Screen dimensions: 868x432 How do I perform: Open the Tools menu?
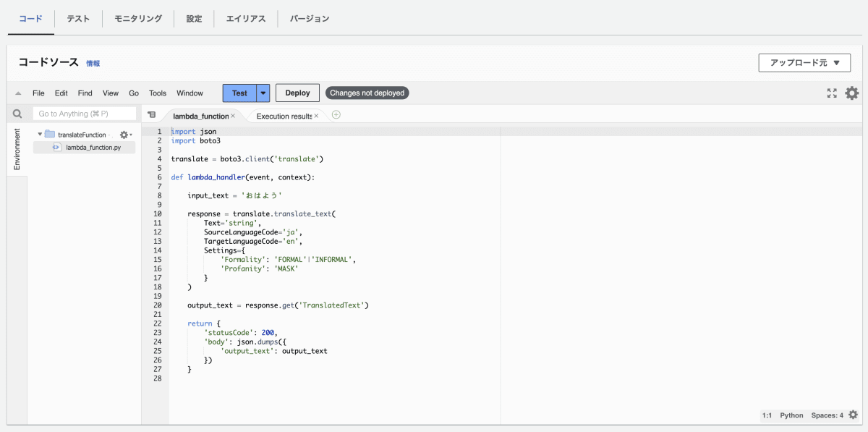158,93
